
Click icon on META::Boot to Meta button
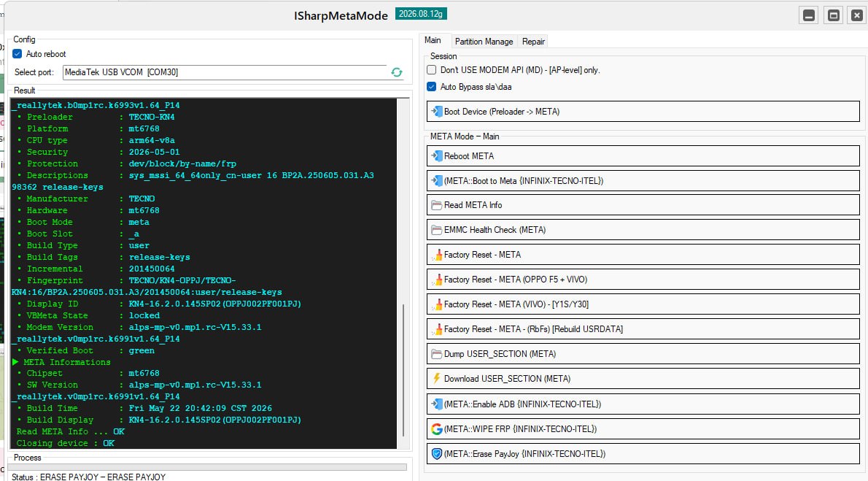pyautogui.click(x=436, y=181)
